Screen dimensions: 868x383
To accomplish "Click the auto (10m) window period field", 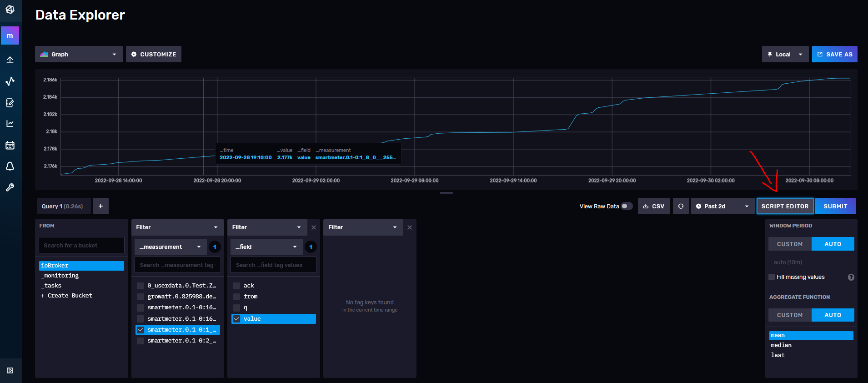I will pyautogui.click(x=811, y=262).
